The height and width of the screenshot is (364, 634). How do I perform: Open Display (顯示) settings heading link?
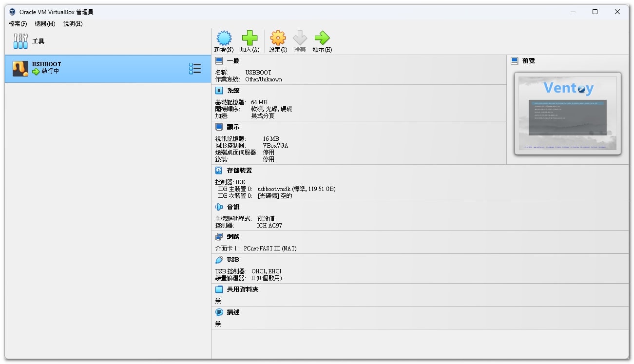click(233, 127)
